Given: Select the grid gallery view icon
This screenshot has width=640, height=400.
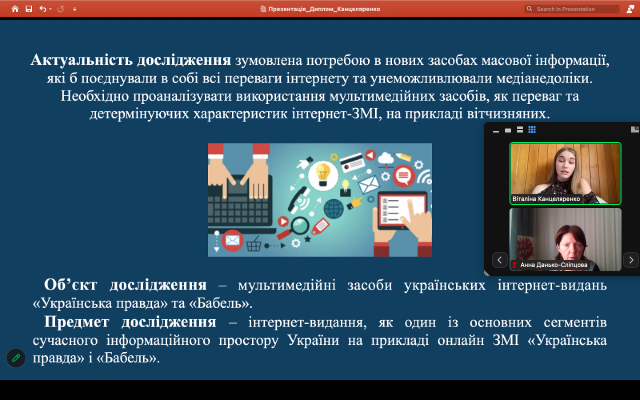Looking at the screenshot, I should point(532,130).
